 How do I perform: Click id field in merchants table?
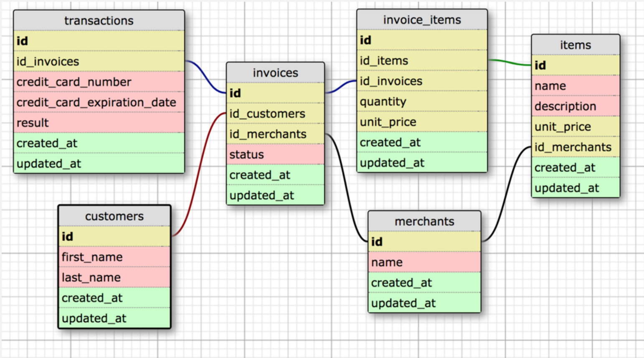[424, 242]
